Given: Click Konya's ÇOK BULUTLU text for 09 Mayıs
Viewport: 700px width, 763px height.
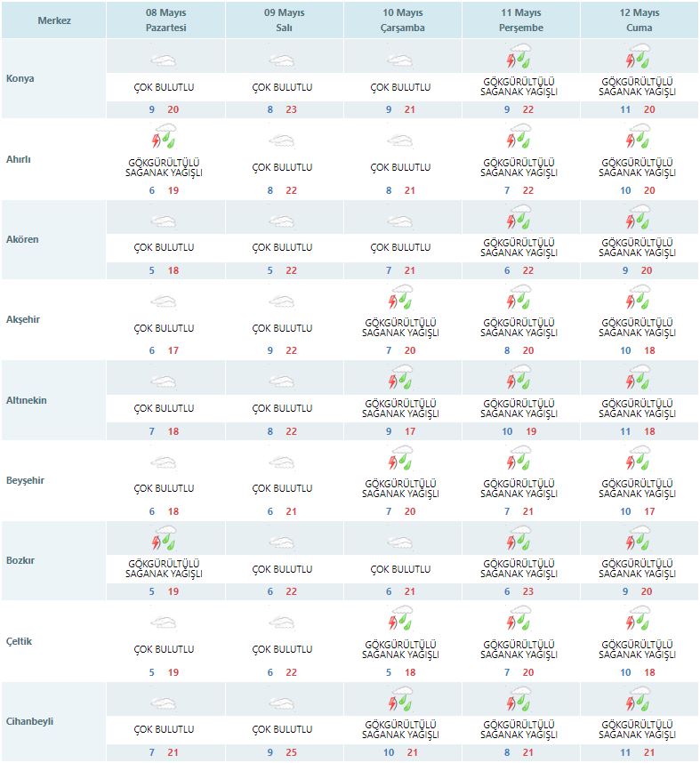Looking at the screenshot, I should [282, 88].
